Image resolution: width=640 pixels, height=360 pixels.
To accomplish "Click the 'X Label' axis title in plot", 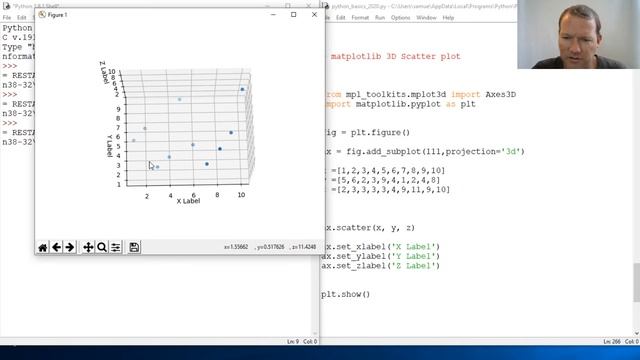I will point(188,201).
